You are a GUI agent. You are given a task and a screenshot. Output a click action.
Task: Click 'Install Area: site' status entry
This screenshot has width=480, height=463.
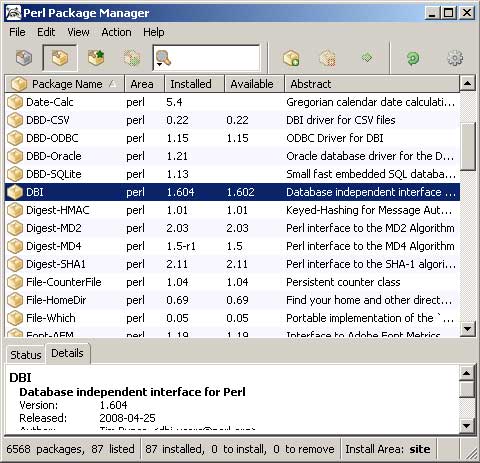pyautogui.click(x=388, y=449)
